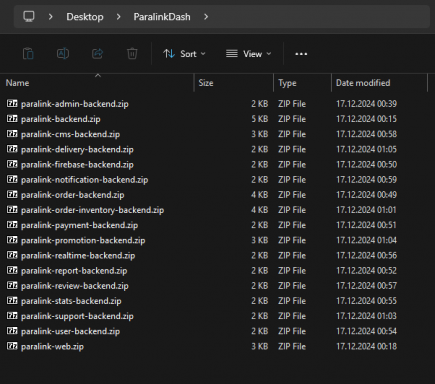Click the address bar empty field area
The height and width of the screenshot is (384, 435).
click(320, 17)
